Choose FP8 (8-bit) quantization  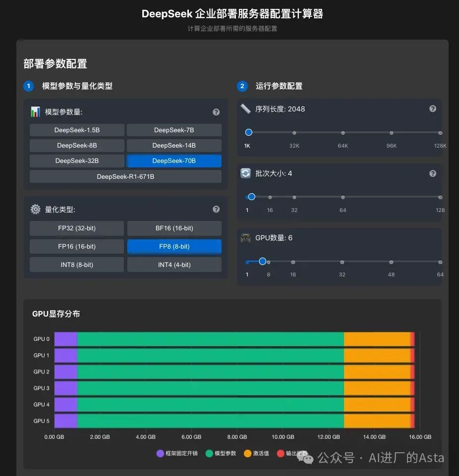tap(174, 247)
